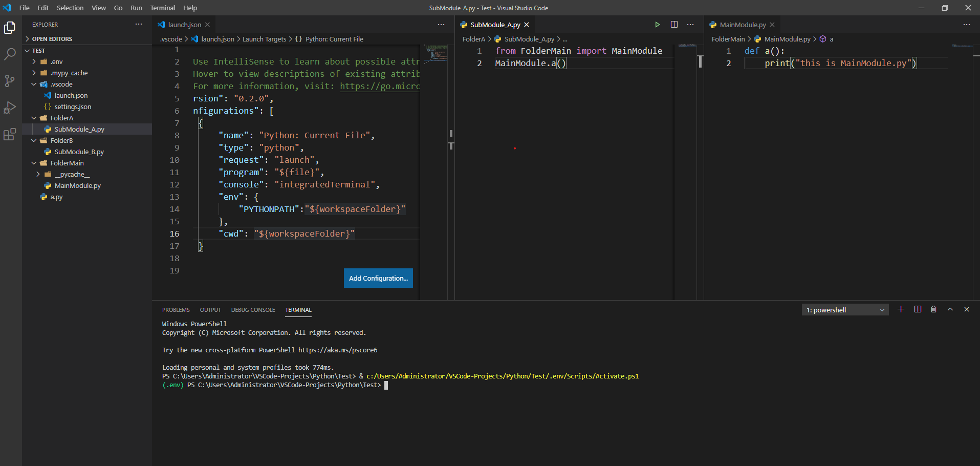Split the terminal panel

coord(918,309)
